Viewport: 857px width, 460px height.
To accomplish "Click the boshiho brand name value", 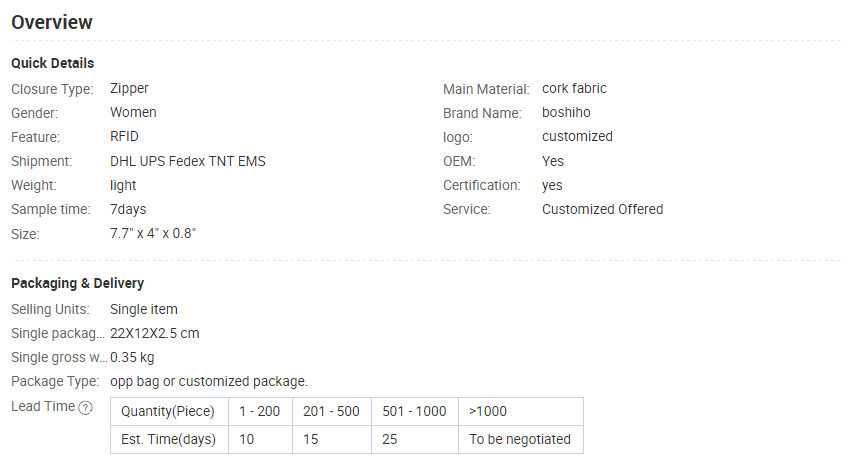I will coord(566,113).
